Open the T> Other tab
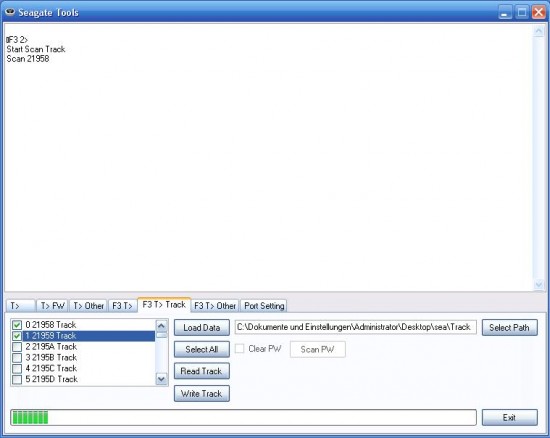The height and width of the screenshot is (438, 550). click(88, 306)
